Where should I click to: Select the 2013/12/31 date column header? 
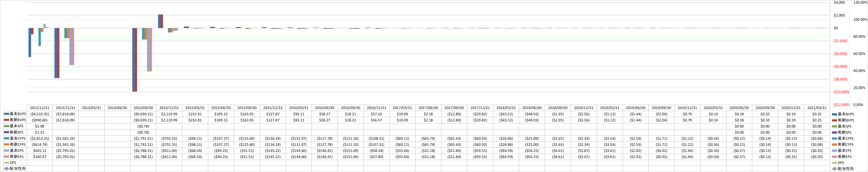(x=66, y=108)
